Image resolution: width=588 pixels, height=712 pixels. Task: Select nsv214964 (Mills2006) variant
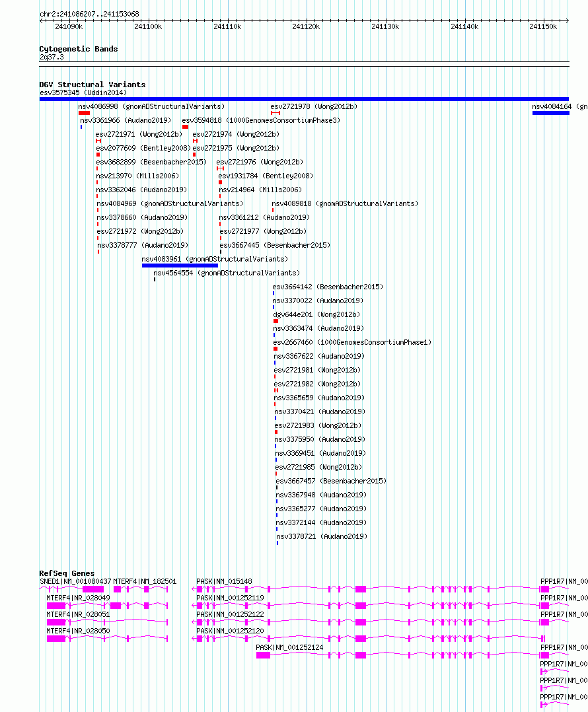coord(260,190)
